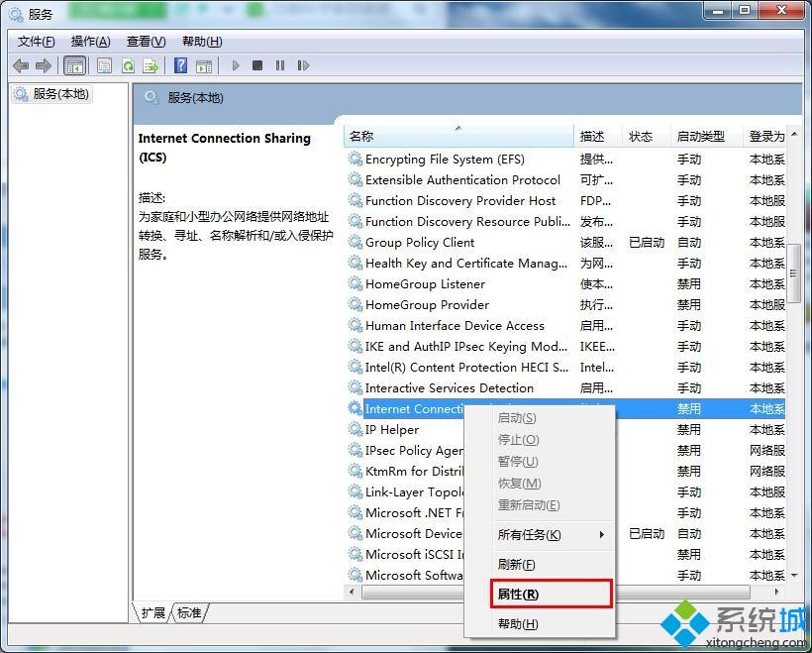Click the gear icon beside IP Helper
This screenshot has width=812, height=653.
click(355, 429)
